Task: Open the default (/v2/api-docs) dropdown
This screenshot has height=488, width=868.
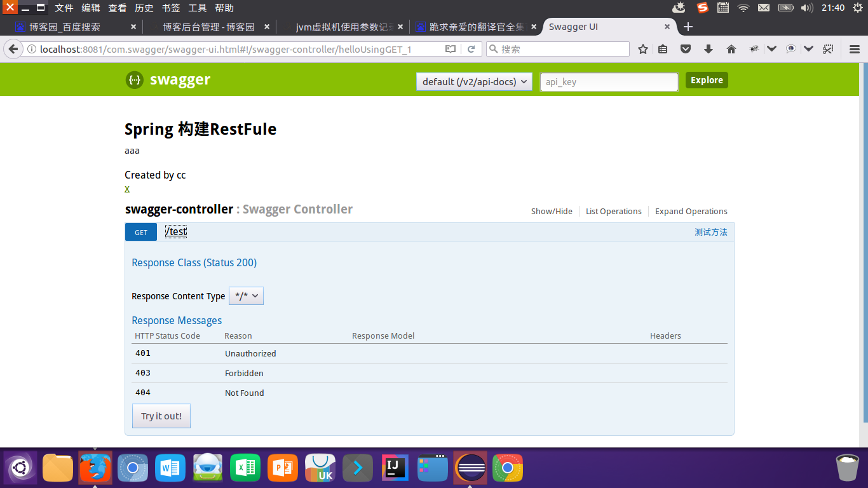Action: 474,81
